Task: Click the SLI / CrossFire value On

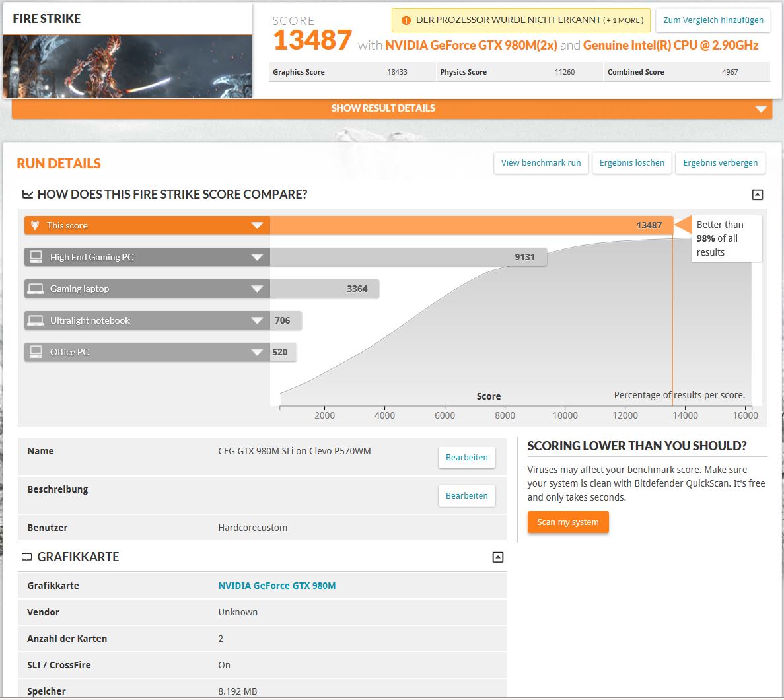Action: [224, 666]
